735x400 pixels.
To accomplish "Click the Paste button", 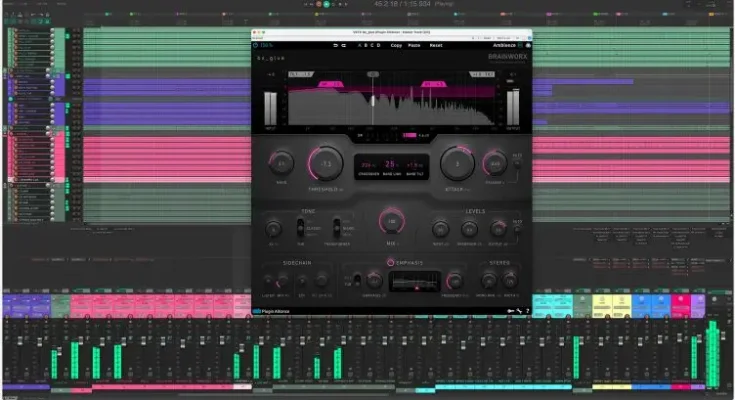I will click(415, 45).
